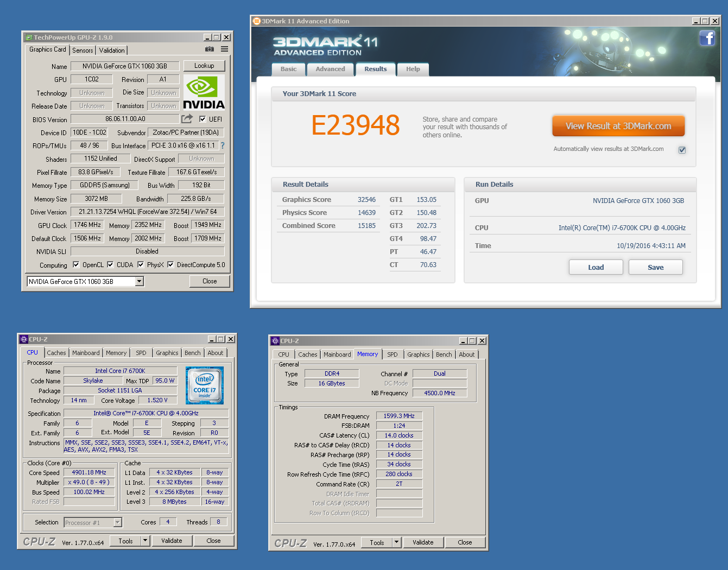728x570 pixels.
Task: Open CPU tab in CPU-Z Memory window
Action: pos(284,354)
